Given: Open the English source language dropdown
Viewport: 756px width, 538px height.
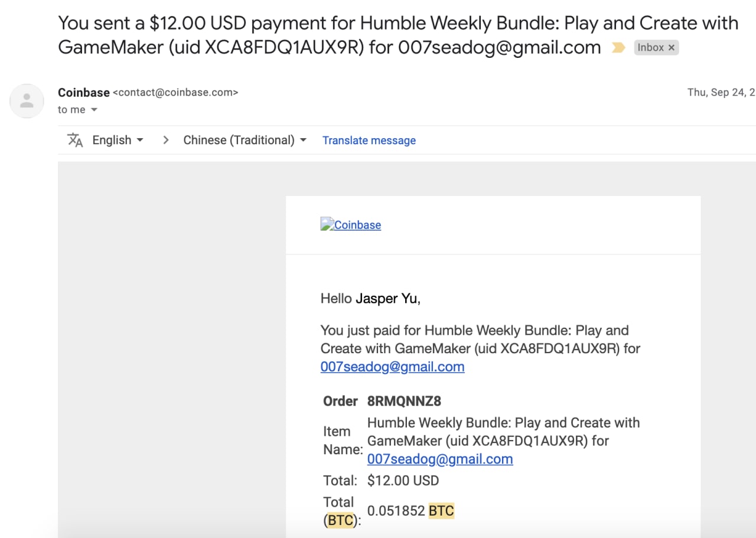Looking at the screenshot, I should (118, 140).
